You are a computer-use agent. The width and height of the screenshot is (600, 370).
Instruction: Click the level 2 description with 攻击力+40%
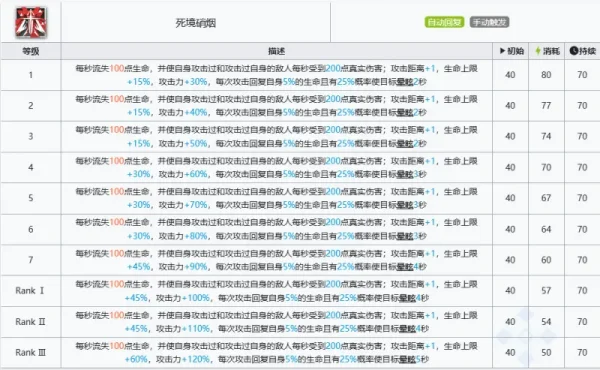(276, 106)
